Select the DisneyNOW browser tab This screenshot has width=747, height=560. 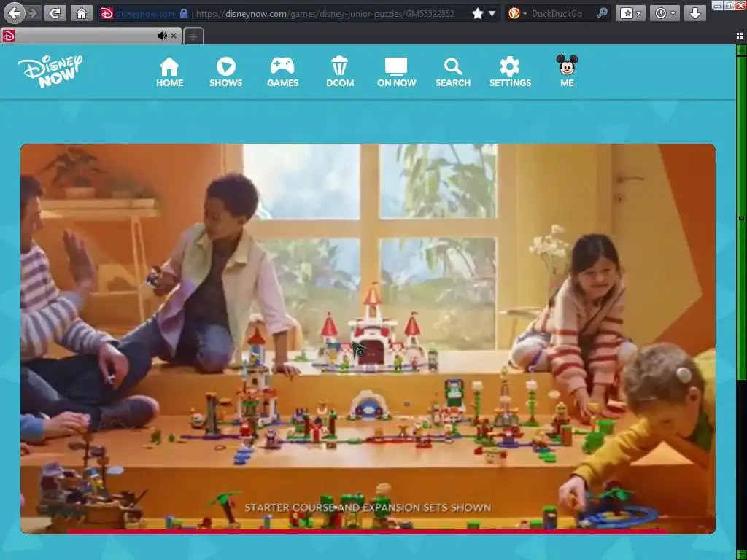point(90,36)
